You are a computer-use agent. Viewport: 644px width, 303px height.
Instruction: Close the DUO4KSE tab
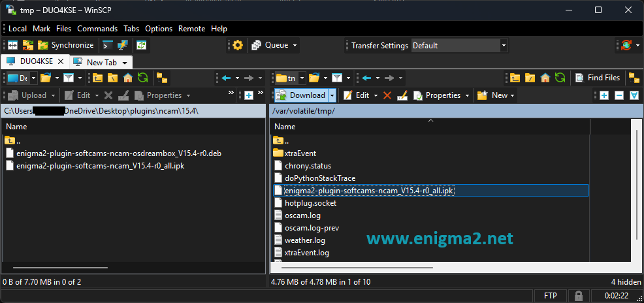coord(60,61)
